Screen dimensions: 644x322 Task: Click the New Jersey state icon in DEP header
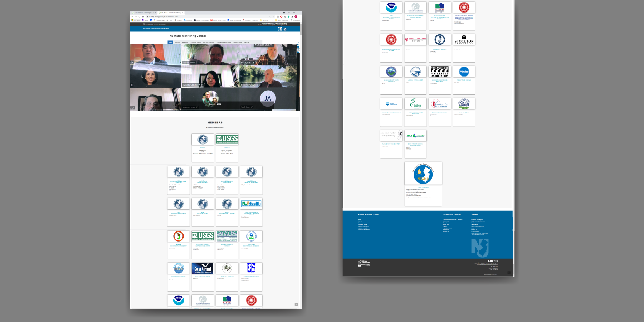(x=280, y=29)
